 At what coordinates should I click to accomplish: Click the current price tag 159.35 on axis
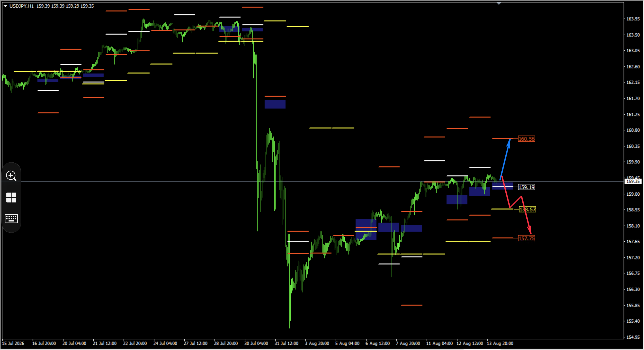click(x=633, y=181)
